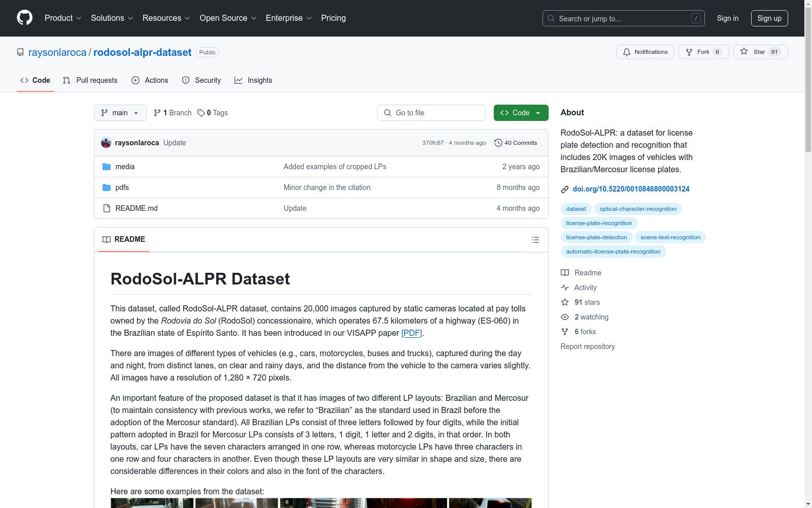Click the commit history clock icon
The height and width of the screenshot is (508, 812).
click(498, 143)
